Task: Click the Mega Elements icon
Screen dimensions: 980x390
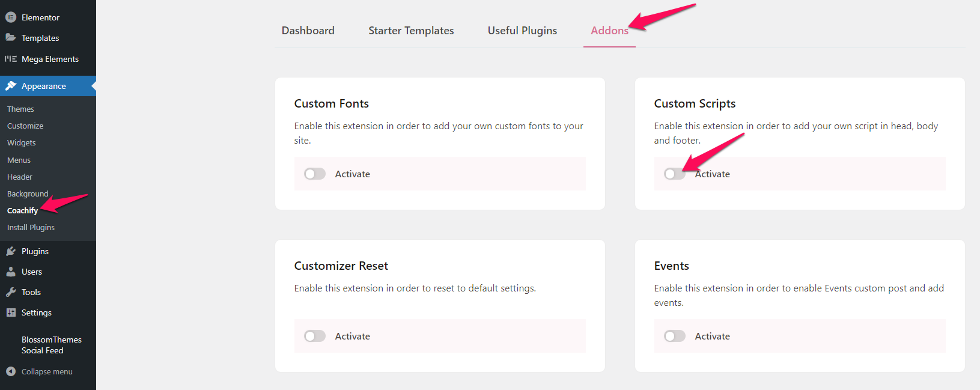Action: click(11, 59)
